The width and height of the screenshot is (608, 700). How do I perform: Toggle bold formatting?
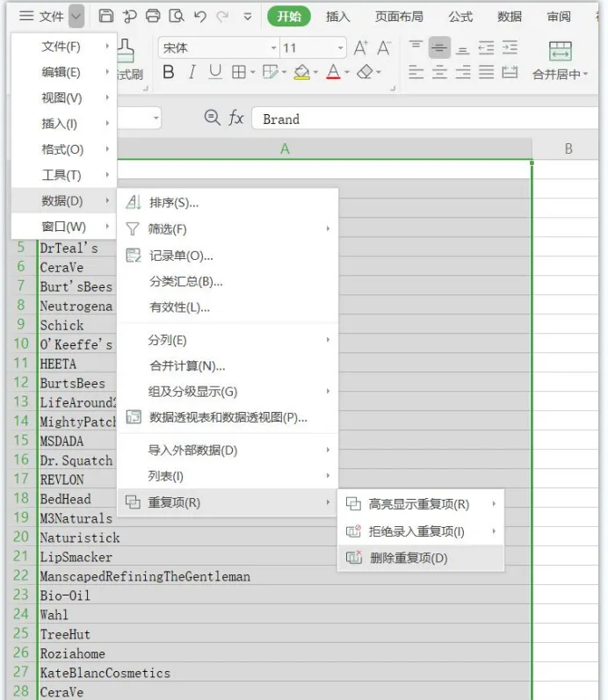coord(169,72)
